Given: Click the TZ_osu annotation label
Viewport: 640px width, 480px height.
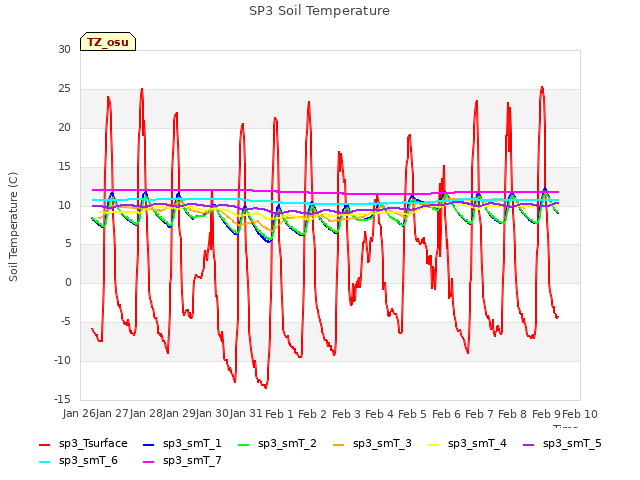Looking at the screenshot, I should pyautogui.click(x=108, y=42).
